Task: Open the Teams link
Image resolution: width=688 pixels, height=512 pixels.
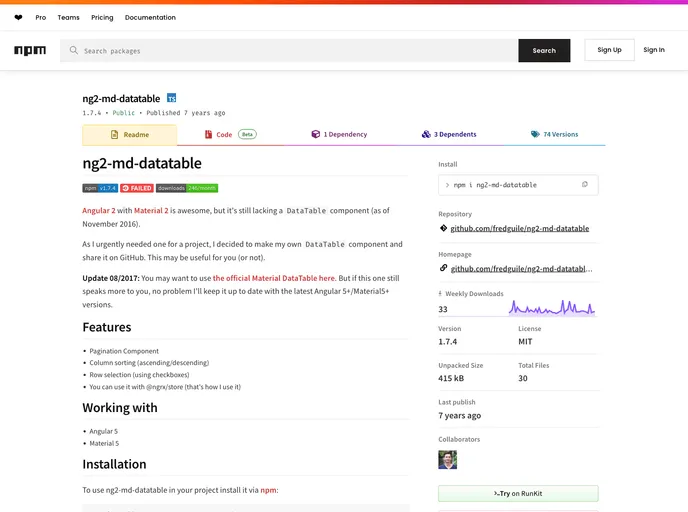Action: pos(68,18)
